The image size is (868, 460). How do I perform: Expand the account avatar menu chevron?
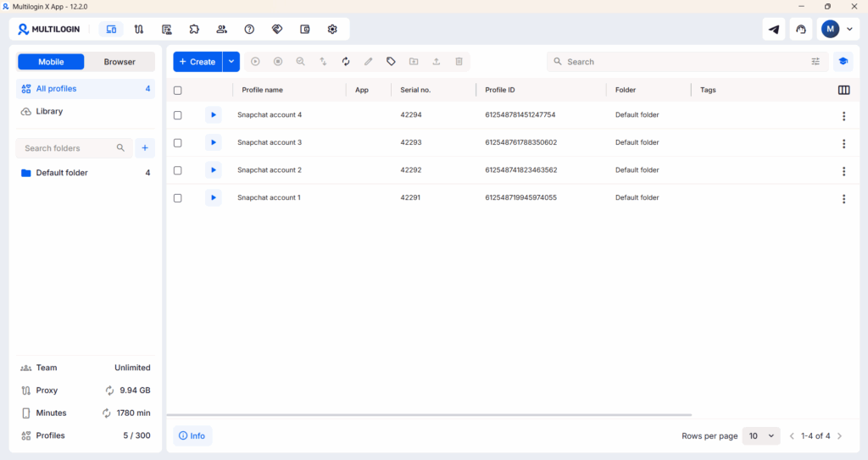pyautogui.click(x=849, y=29)
